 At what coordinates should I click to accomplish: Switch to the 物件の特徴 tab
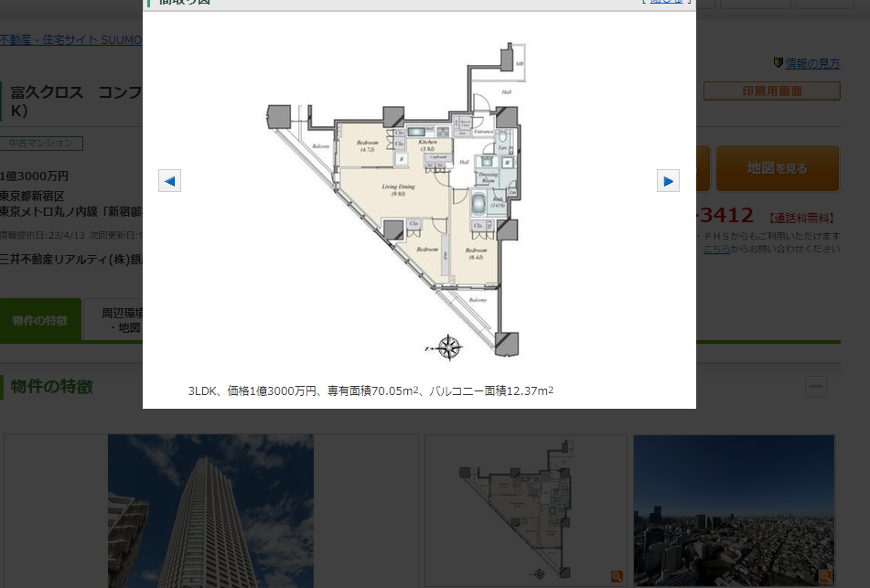click(x=40, y=320)
